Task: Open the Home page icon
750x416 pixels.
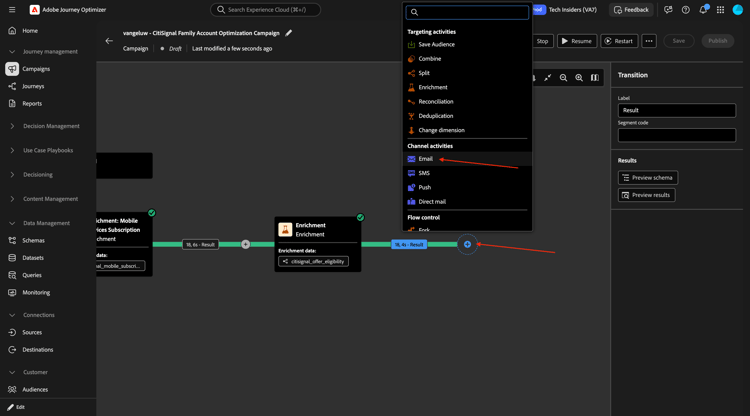Action: [x=12, y=31]
